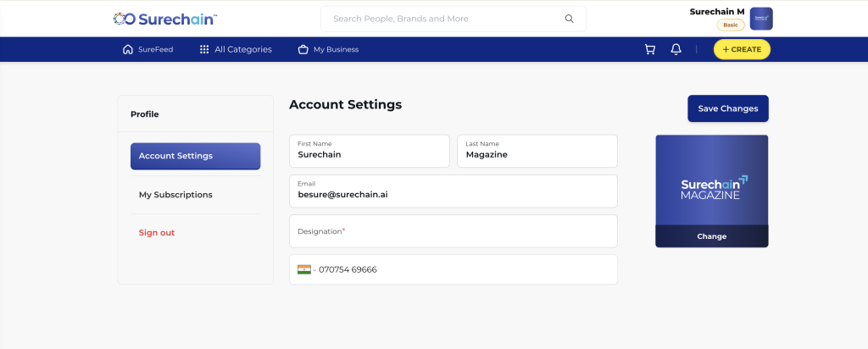Click the Email input field
The image size is (868, 349).
(453, 191)
